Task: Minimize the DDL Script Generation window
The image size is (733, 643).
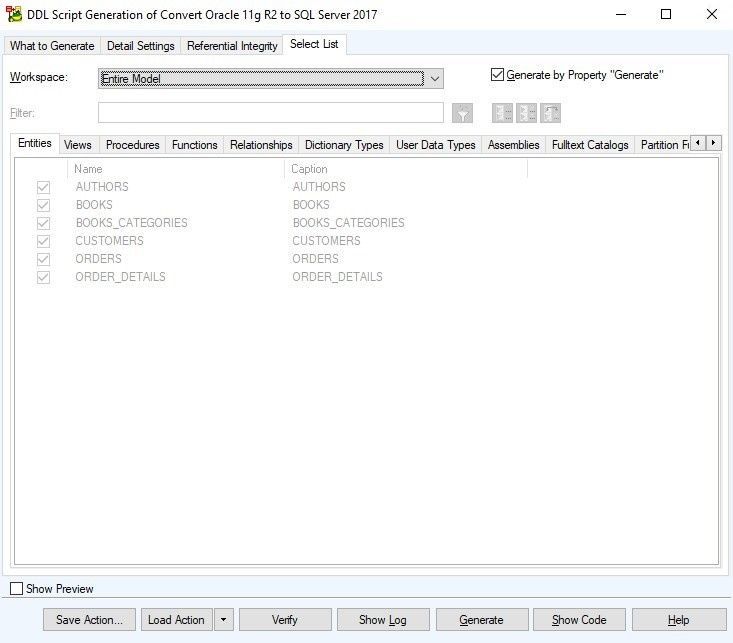Action: (621, 14)
